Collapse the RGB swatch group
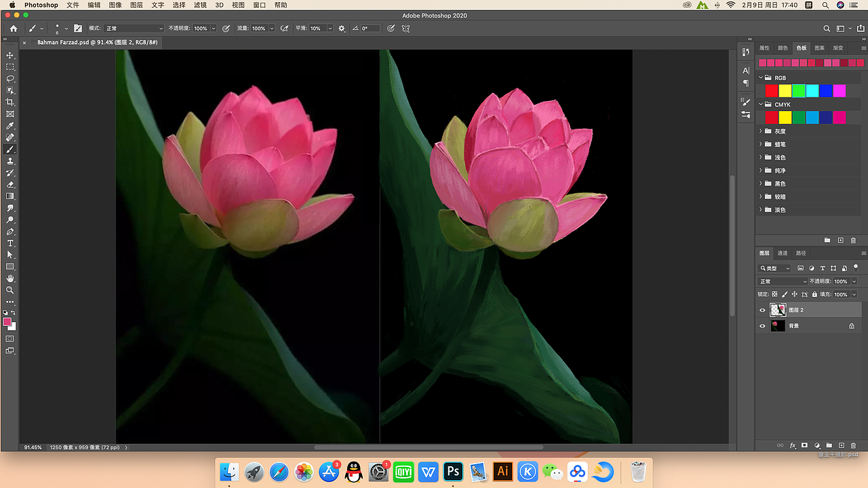The image size is (868, 488). click(x=761, y=78)
